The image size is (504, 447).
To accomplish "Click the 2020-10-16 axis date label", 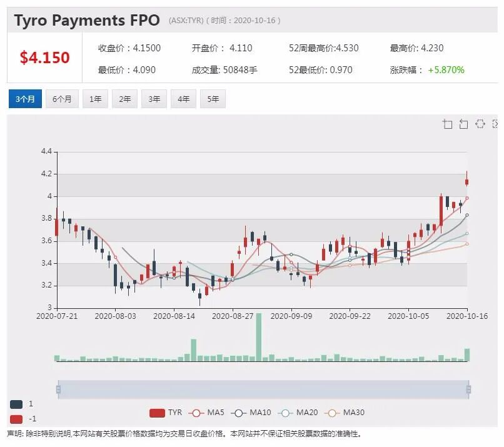I will [467, 316].
